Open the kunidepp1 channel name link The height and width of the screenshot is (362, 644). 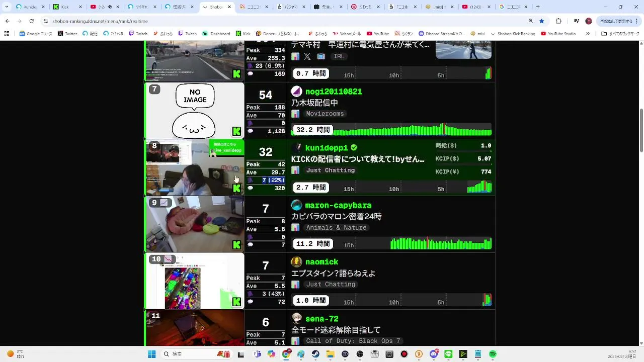click(x=327, y=148)
